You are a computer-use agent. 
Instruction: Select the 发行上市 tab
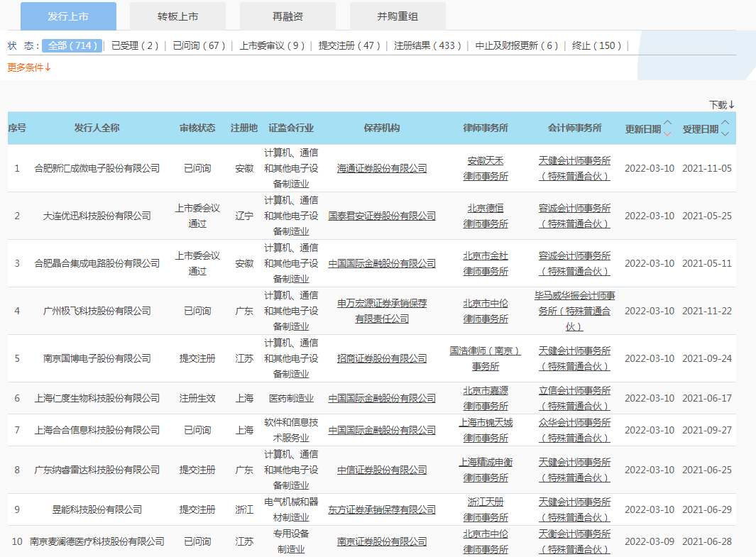(68, 16)
